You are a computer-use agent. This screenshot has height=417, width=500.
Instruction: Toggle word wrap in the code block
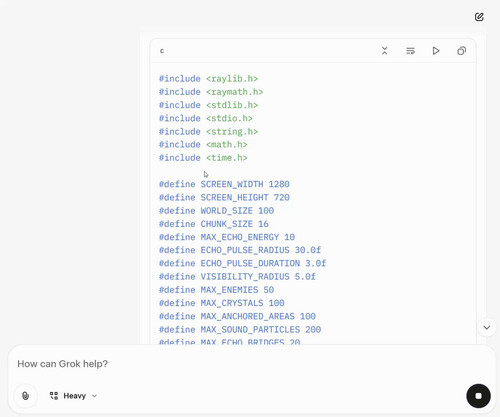click(410, 51)
